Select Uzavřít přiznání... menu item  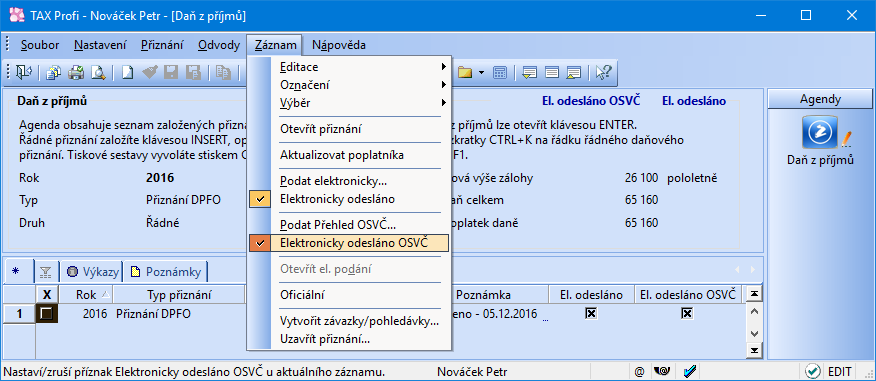point(349,339)
